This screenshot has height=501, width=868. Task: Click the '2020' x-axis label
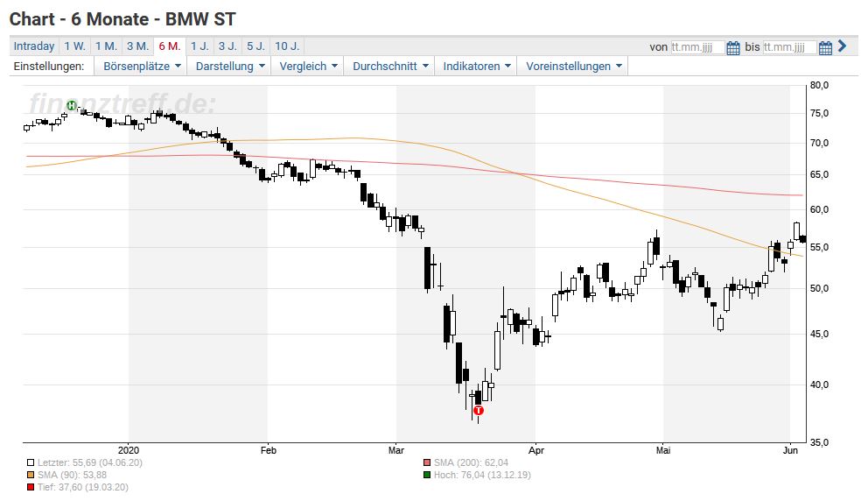pos(129,450)
